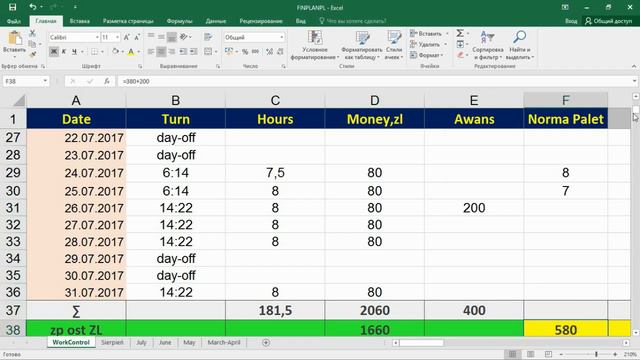This screenshot has height=360, width=640.
Task: Toggle middle vertical alignment
Action: point(161,37)
